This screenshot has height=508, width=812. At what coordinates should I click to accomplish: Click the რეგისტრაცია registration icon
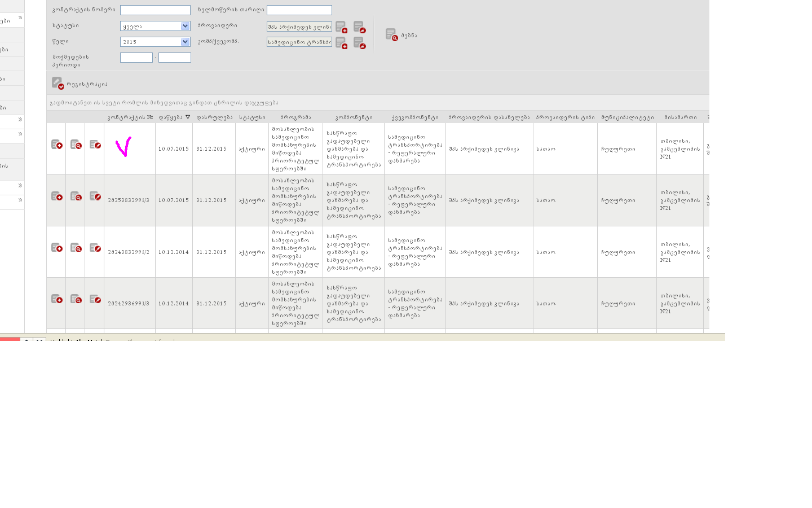pos(58,84)
